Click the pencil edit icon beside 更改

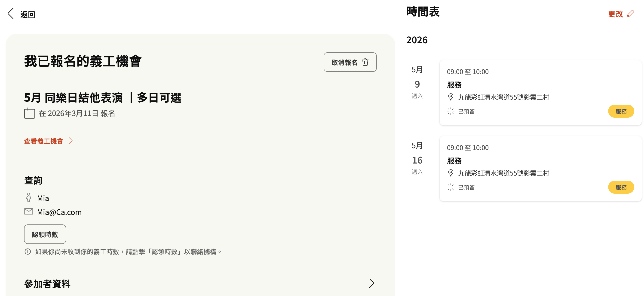tap(630, 13)
